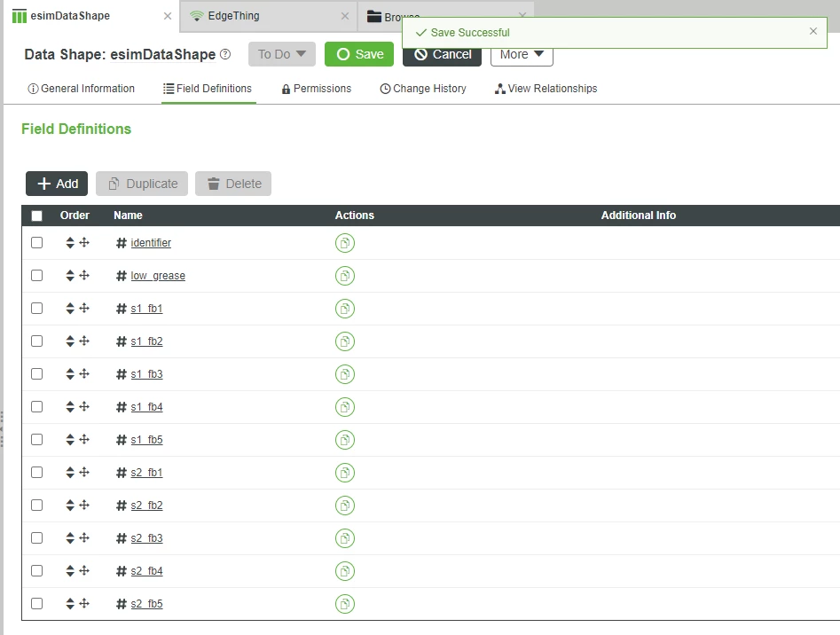This screenshot has width=840, height=635.
Task: Add a new field definition
Action: tap(57, 184)
